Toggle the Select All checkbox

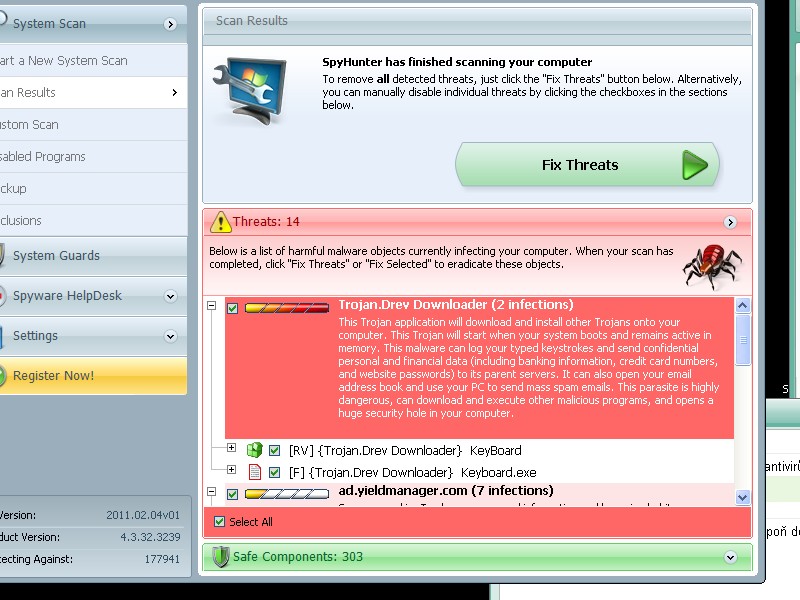pos(219,521)
